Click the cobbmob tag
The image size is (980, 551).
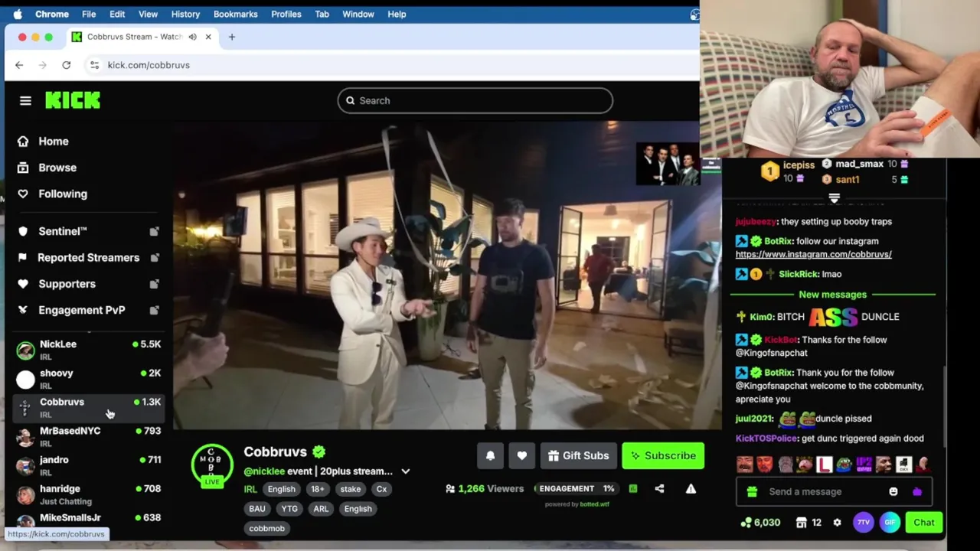pos(267,528)
